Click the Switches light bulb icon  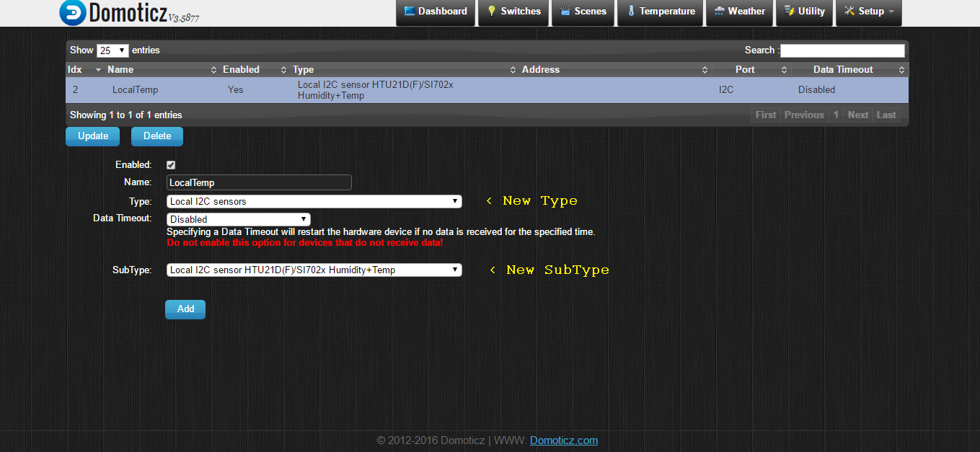[x=492, y=12]
